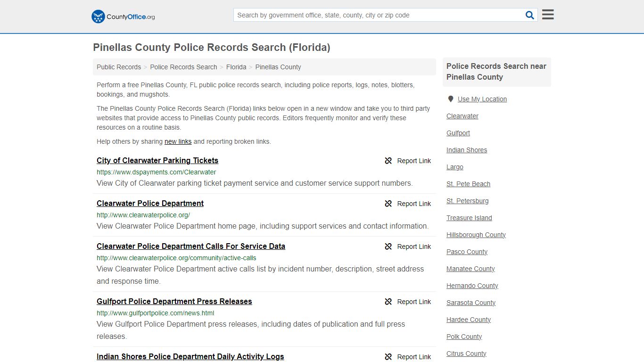This screenshot has height=362, width=644.
Task: Click the Pinellas County Police Records Search heading
Action: pyautogui.click(x=212, y=48)
